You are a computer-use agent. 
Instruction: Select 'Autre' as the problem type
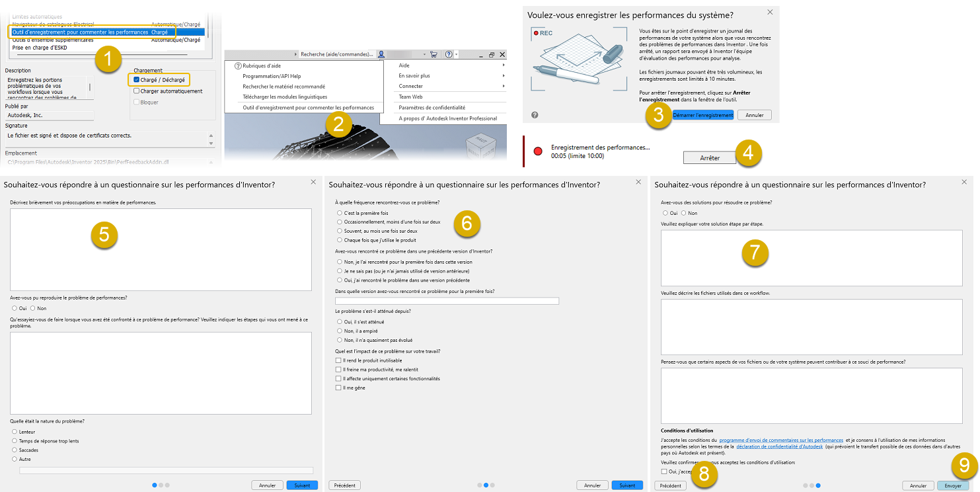click(x=15, y=459)
